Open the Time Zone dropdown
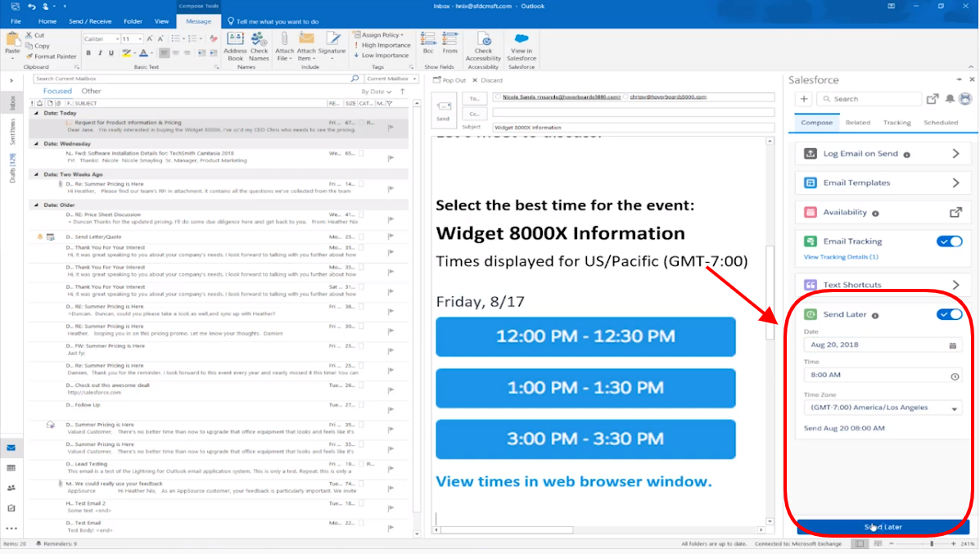This screenshot has height=554, width=980. [883, 408]
